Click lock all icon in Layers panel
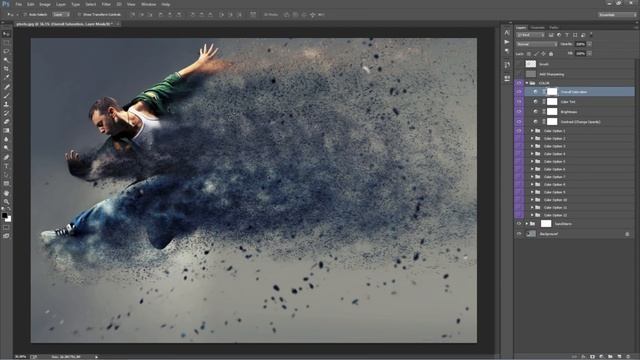Viewport: 640px width, 360px height. click(x=551, y=53)
